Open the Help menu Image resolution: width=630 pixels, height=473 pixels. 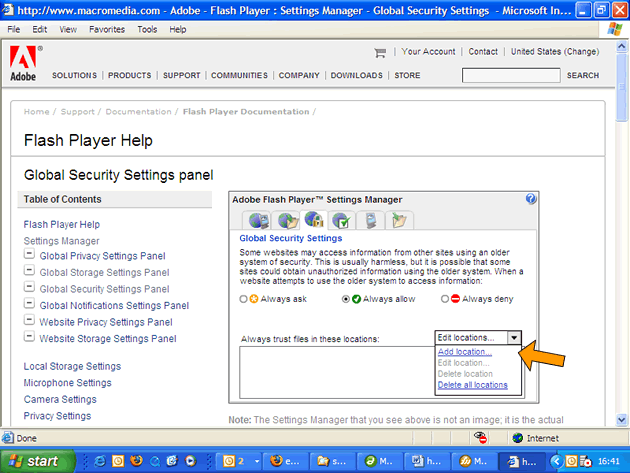[x=178, y=29]
